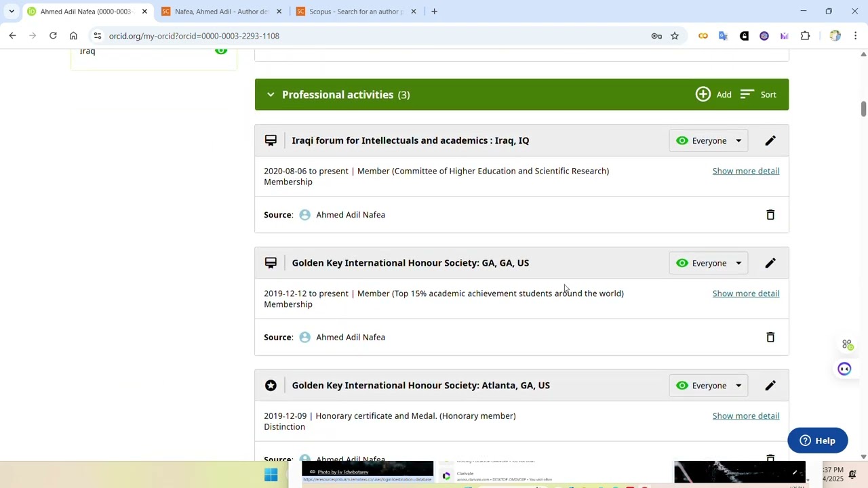The height and width of the screenshot is (488, 868).
Task: Select Golden Key International Honour Society: Atlanta title
Action: click(x=420, y=386)
